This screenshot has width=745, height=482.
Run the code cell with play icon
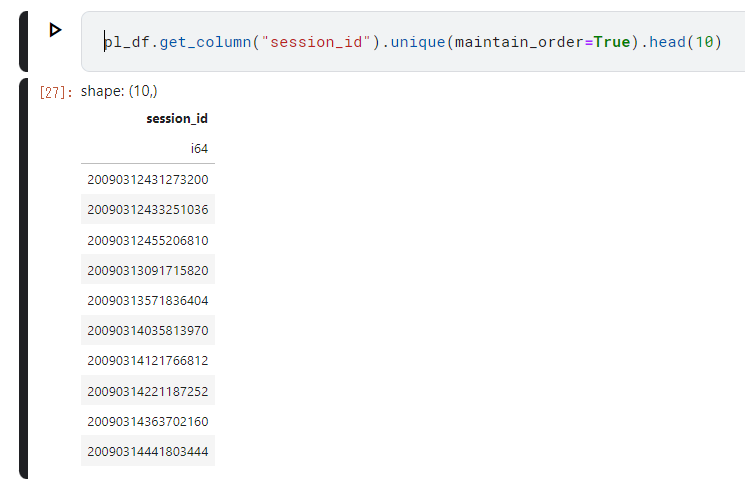[55, 31]
